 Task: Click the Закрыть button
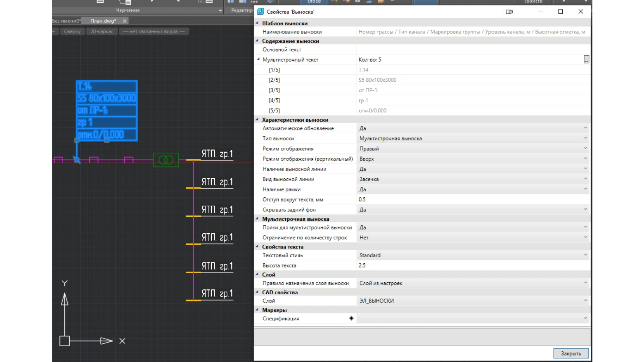coord(571,353)
